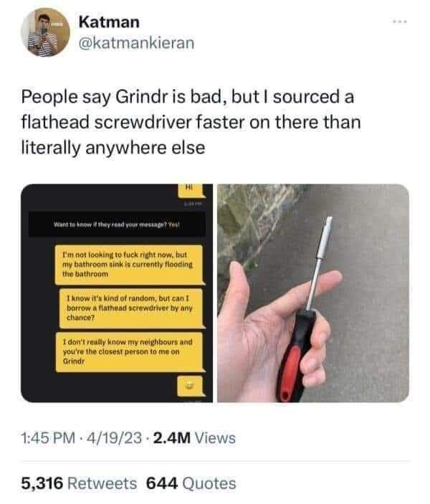
Task: View the 644 Quotes list
Action: tap(191, 483)
